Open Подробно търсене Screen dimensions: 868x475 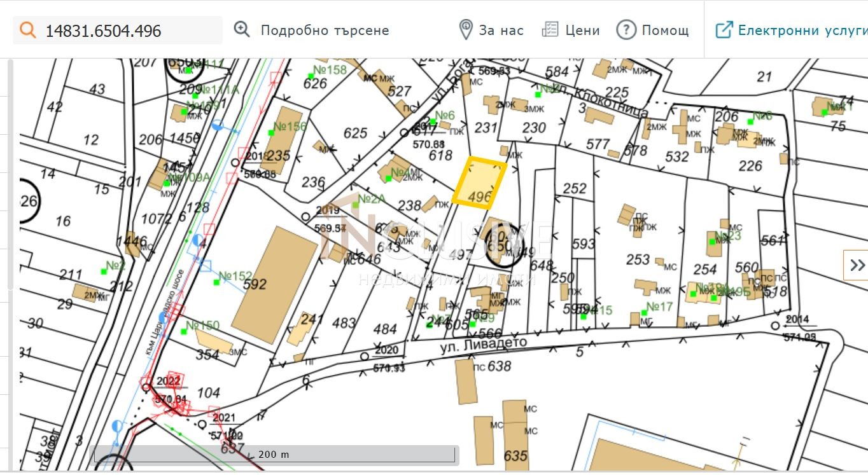point(326,29)
